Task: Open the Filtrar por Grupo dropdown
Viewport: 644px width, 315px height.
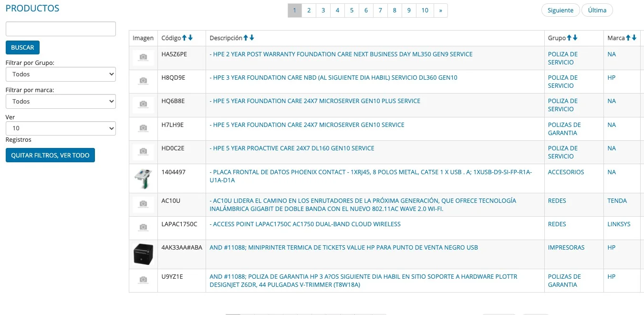Action: point(61,74)
